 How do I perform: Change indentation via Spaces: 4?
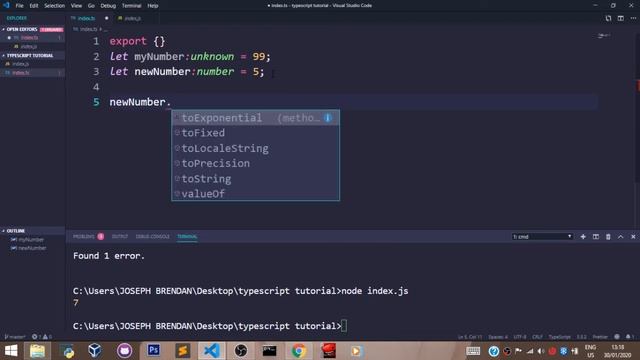498,337
